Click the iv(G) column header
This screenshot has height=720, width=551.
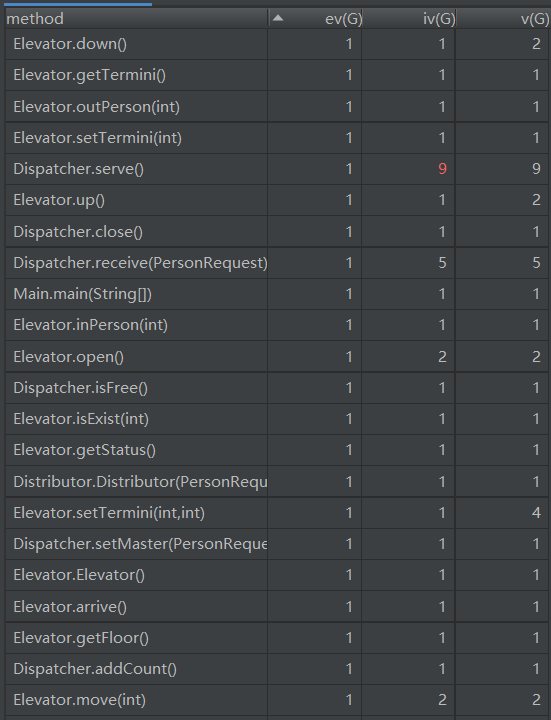coord(409,18)
